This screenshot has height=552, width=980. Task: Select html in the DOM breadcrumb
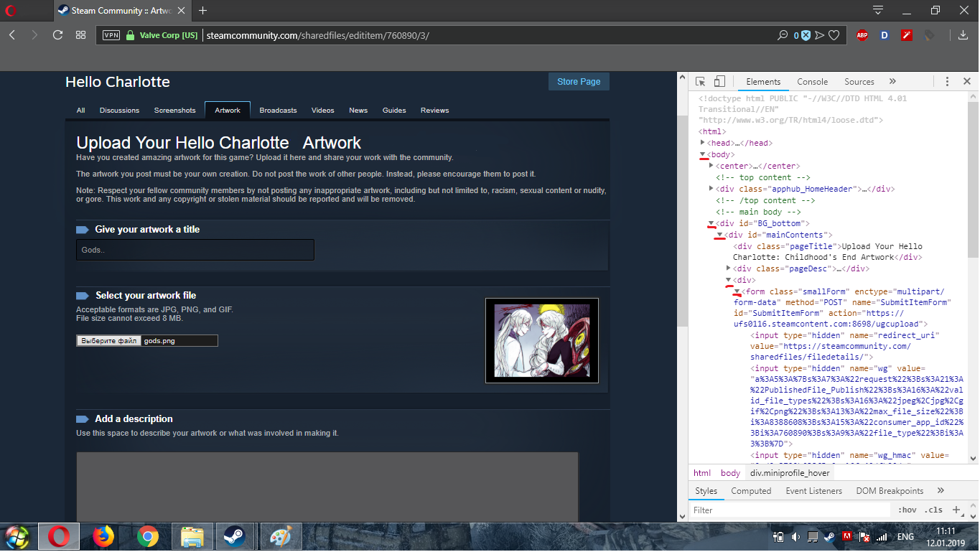(702, 473)
